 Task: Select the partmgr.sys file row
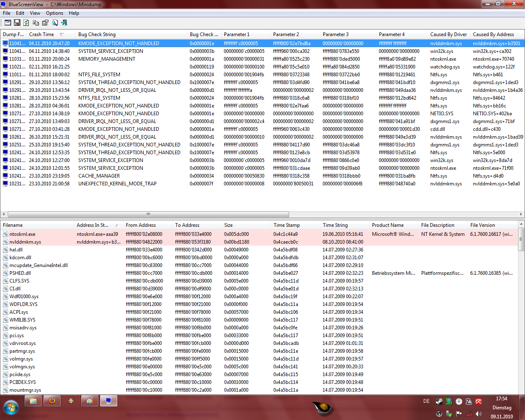coord(259,351)
